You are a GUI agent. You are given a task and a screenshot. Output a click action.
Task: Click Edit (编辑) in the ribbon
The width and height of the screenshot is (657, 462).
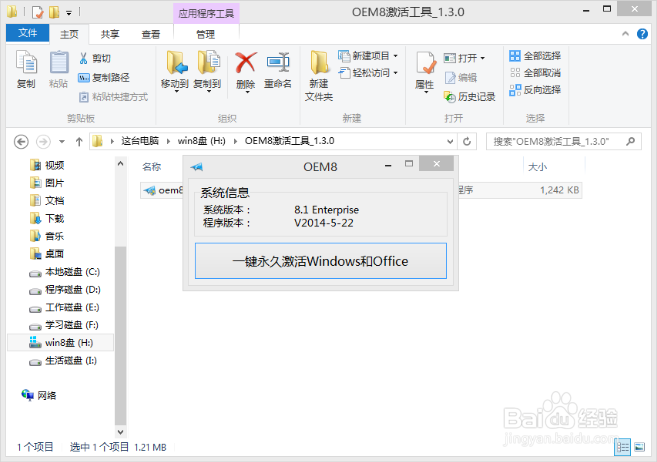[x=460, y=77]
